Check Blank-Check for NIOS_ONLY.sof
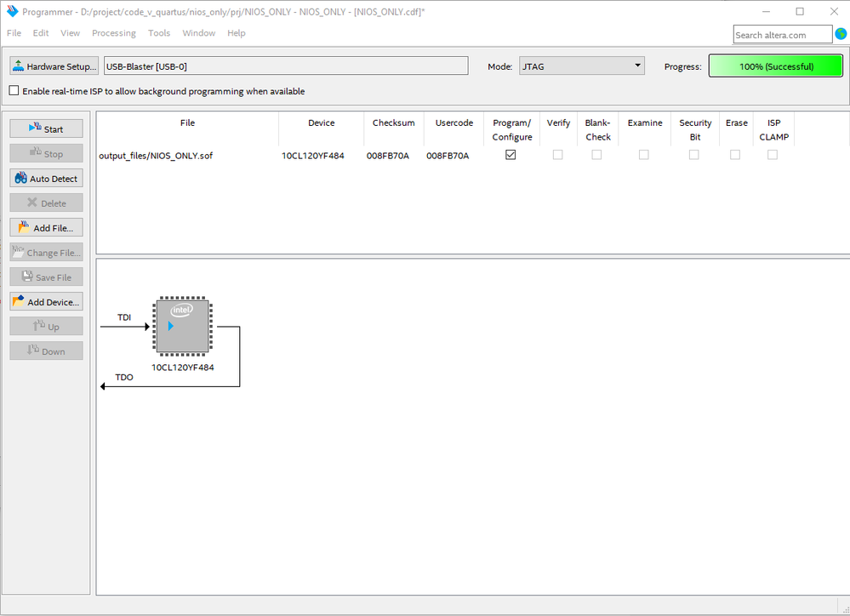 pos(596,155)
